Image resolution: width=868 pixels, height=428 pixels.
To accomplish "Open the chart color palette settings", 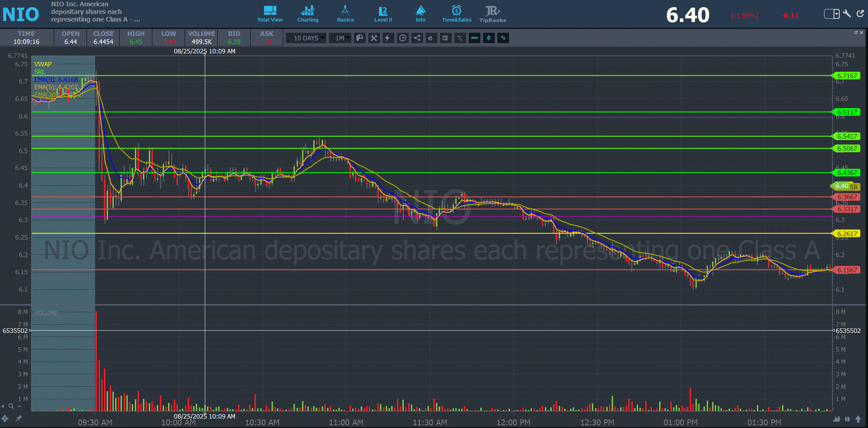I will 359,38.
